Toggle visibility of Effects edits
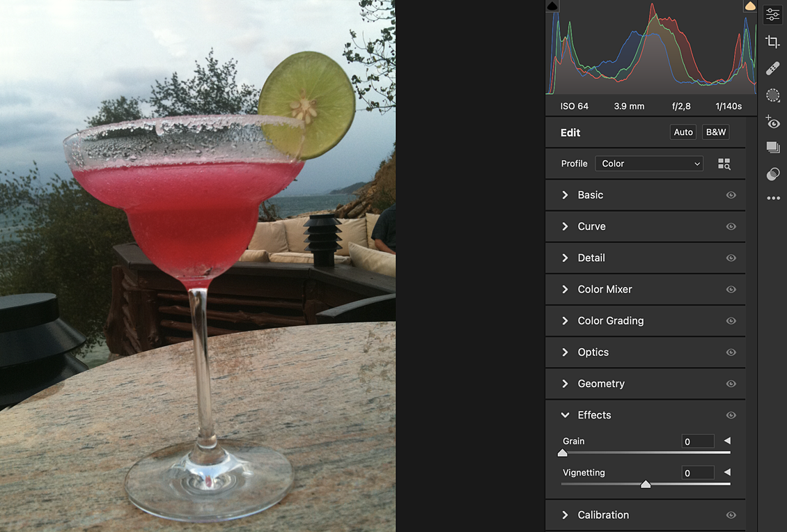787x532 pixels. (731, 415)
